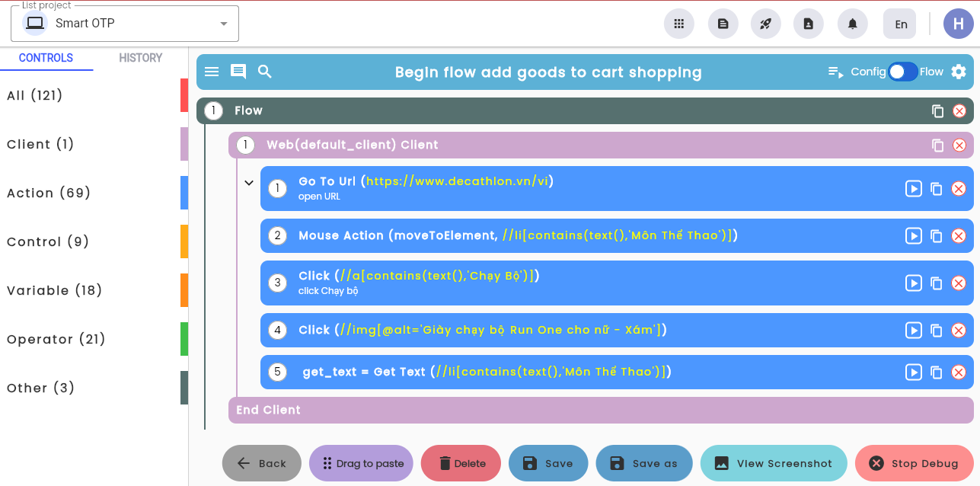Click the playlist run icon beside Config
This screenshot has height=486, width=980.
pos(836,72)
